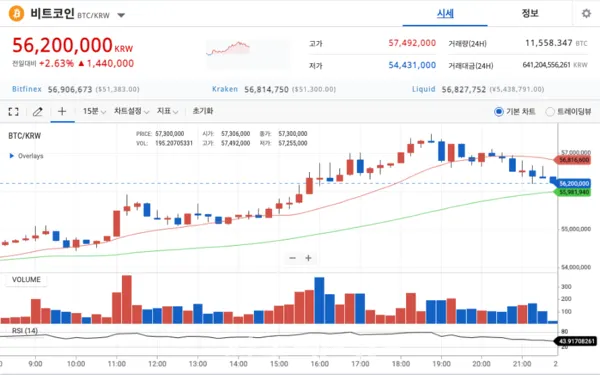Viewport: 600px width, 375px height.
Task: Click the 54,000,000 price axis label
Action: click(x=576, y=267)
